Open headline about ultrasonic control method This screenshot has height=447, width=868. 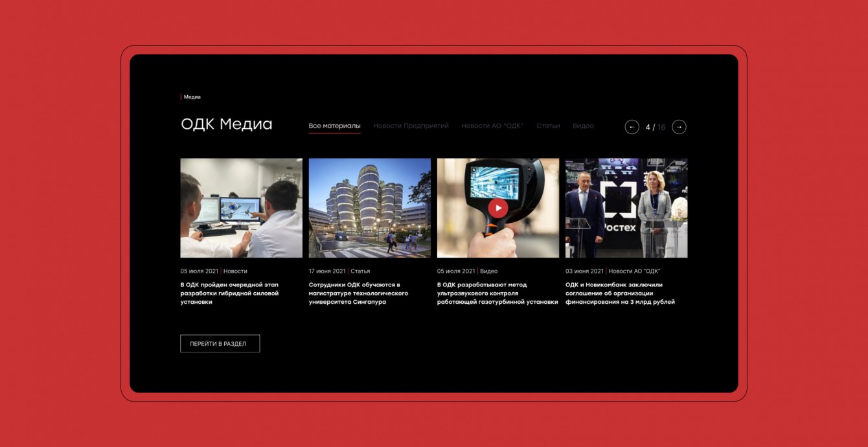tap(497, 293)
